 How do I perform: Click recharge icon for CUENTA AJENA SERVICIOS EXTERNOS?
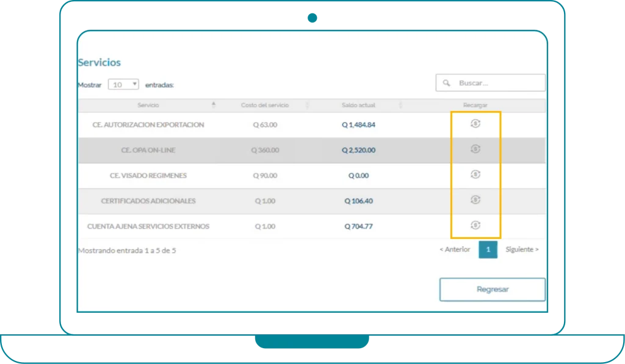pos(475,226)
